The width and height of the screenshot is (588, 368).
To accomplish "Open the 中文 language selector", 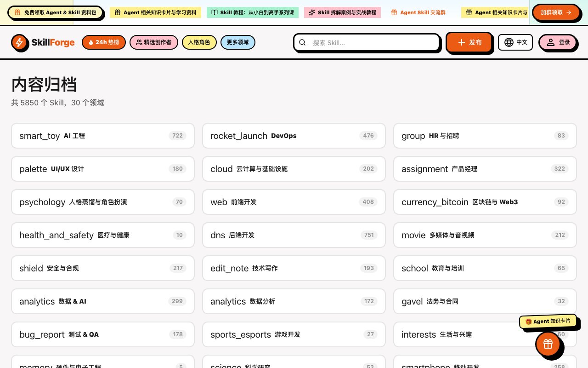I will [x=515, y=42].
